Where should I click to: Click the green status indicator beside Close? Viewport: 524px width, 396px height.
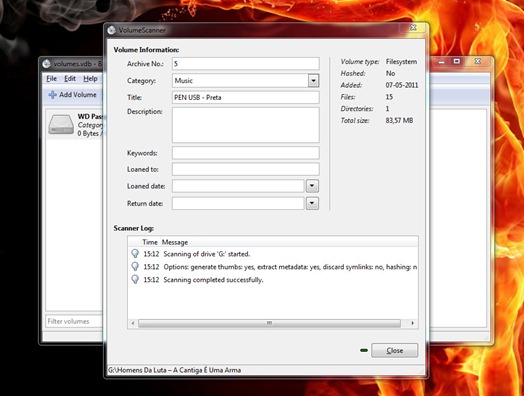364,350
